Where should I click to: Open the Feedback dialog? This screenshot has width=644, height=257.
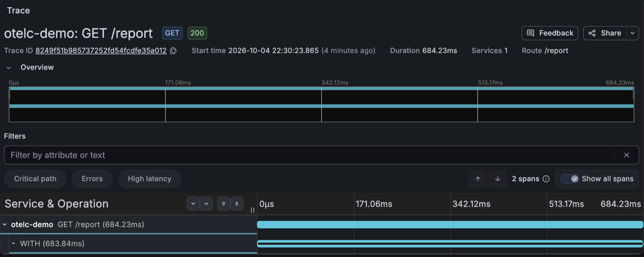[x=550, y=33]
